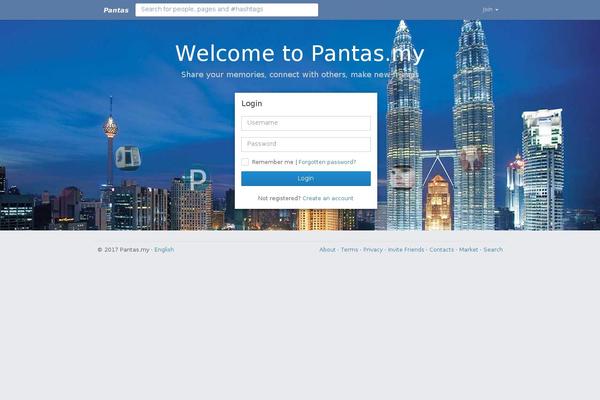Click the © 2017 Pantas.my copyright text

(123, 250)
